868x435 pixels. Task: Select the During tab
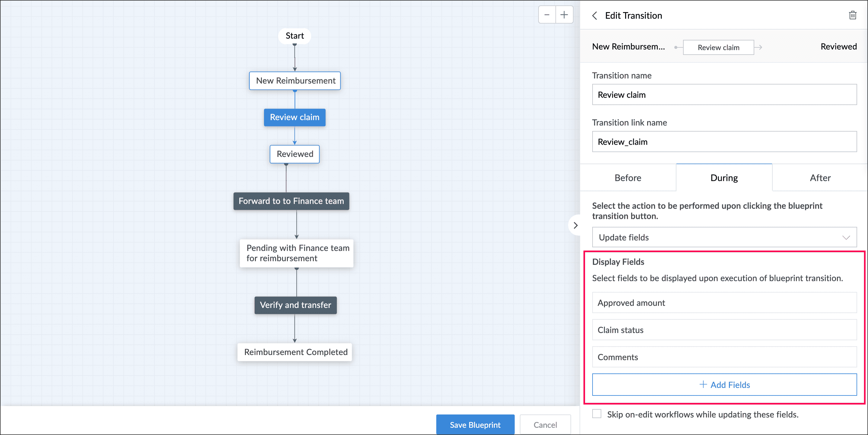[x=724, y=178]
